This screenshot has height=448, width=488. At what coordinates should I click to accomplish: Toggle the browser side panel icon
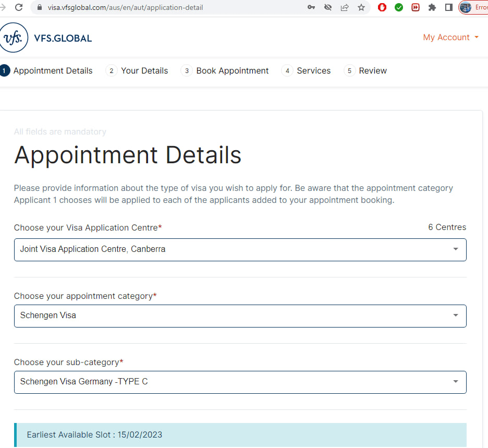coord(448,7)
